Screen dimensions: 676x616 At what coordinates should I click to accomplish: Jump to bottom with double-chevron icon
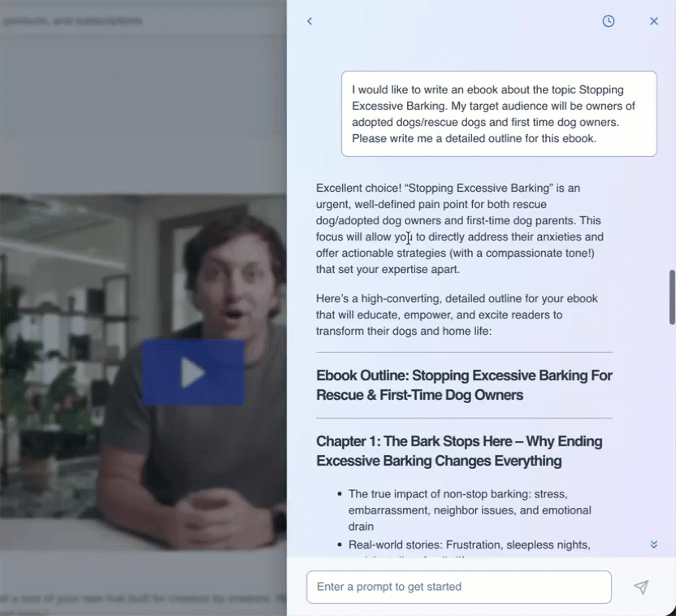point(653,544)
